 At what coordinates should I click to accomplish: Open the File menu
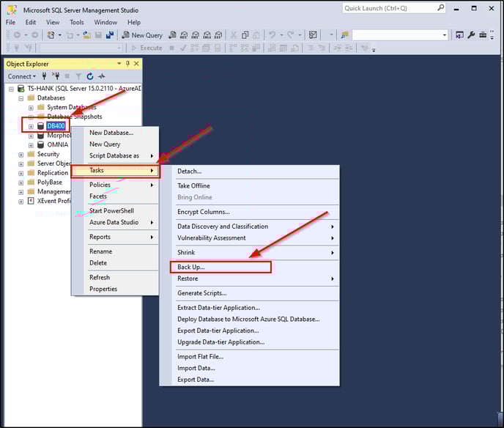point(10,22)
